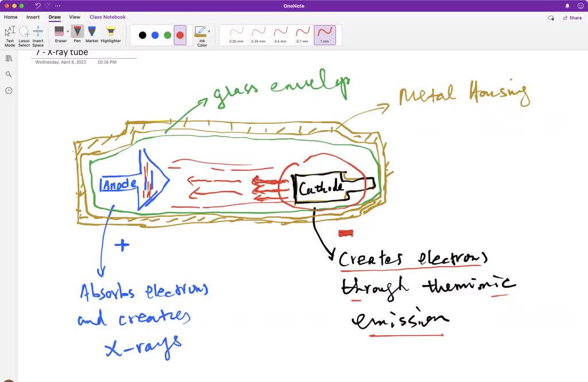Select the Marker tool
This screenshot has height=382, width=588.
coord(91,34)
